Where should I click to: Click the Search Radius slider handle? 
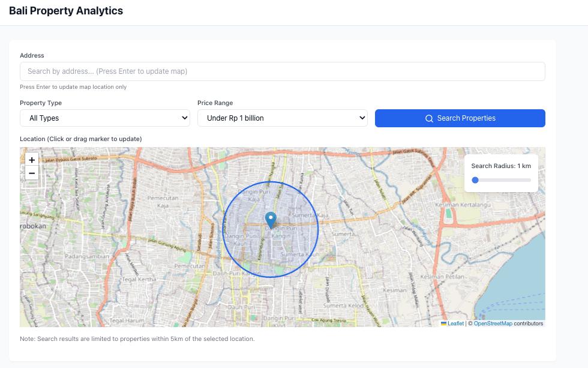475,179
